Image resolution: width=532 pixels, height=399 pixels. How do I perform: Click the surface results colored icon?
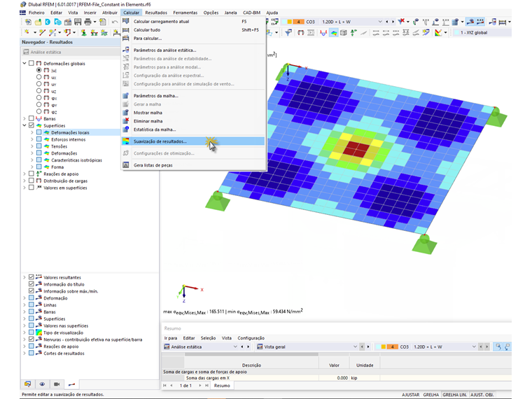333,33
